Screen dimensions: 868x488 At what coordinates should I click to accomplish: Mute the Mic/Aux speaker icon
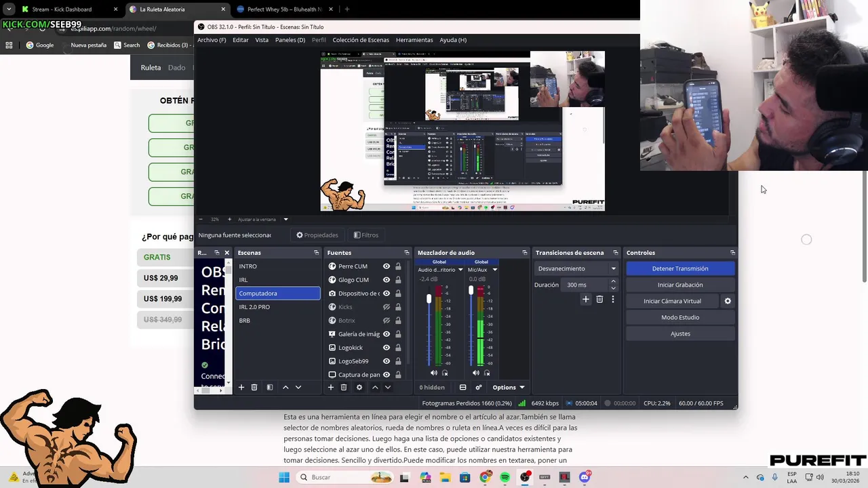475,373
